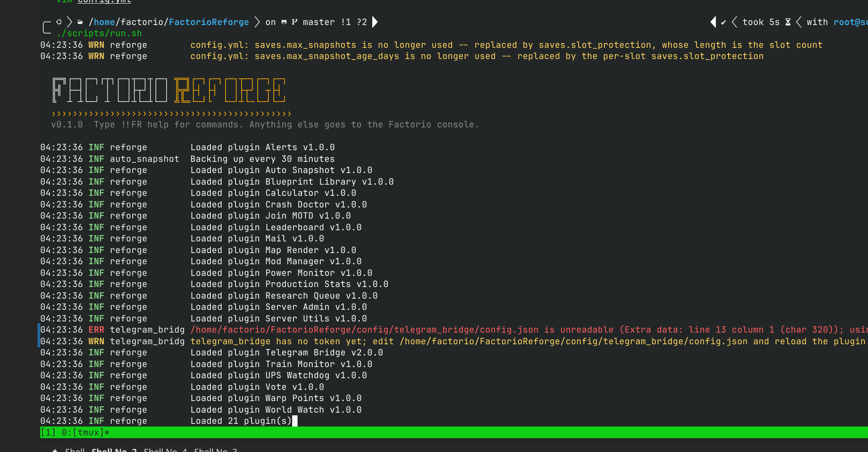868x452 pixels.
Task: Click the git branch icon before master
Action: (295, 22)
